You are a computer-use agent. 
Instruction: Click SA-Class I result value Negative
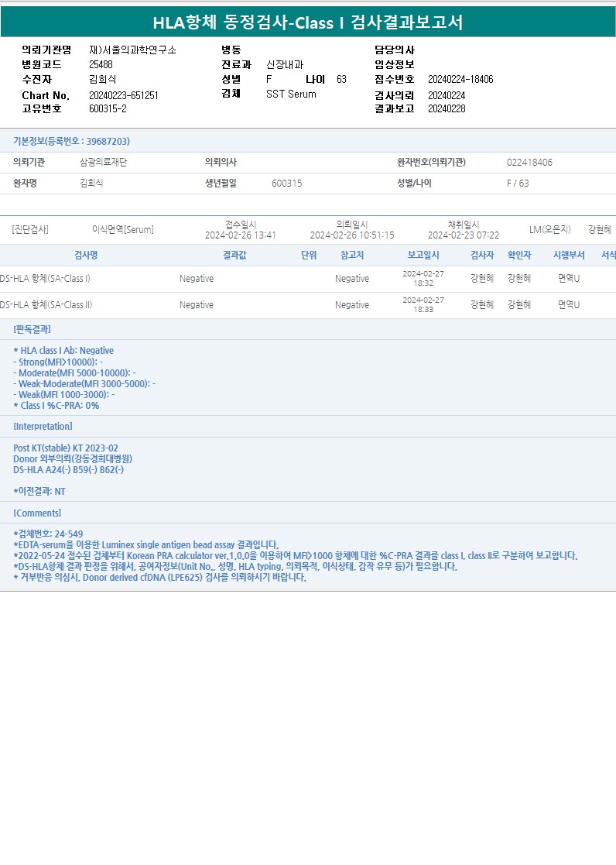[x=197, y=279]
